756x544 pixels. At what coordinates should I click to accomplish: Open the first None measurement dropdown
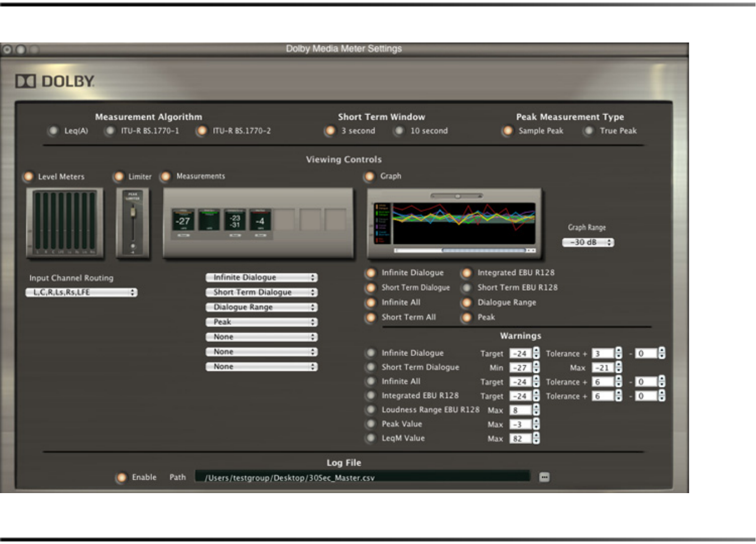tap(261, 337)
